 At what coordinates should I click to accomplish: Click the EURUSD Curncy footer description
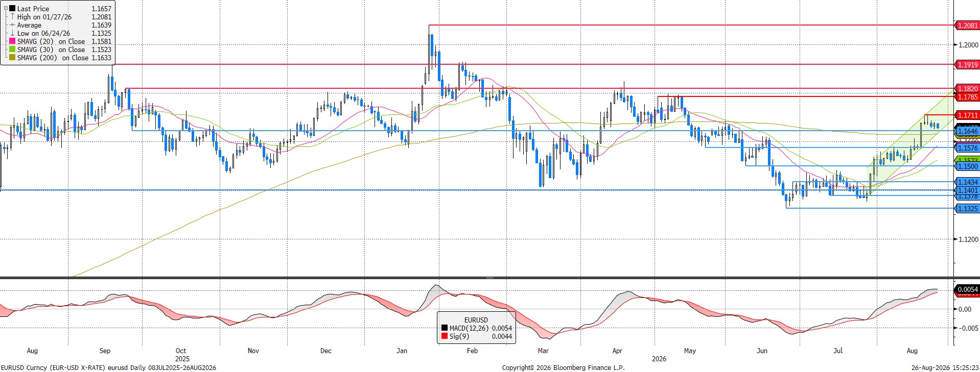(108, 367)
